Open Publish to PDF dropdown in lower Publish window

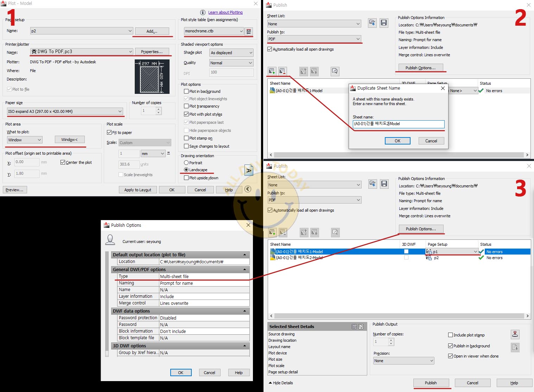pos(314,200)
